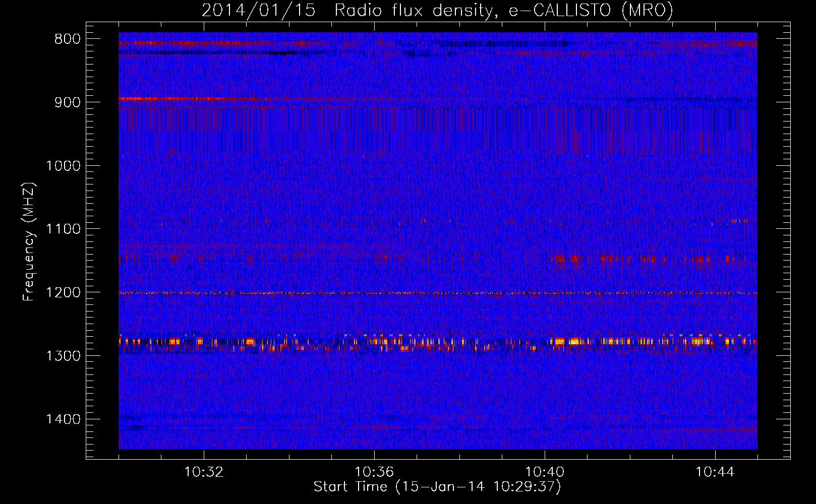This screenshot has height=504, width=816.
Task: Click the plot title '2014/01/15 Radio flux density, e-CALLISTO (MRO)'
Action: tap(437, 10)
